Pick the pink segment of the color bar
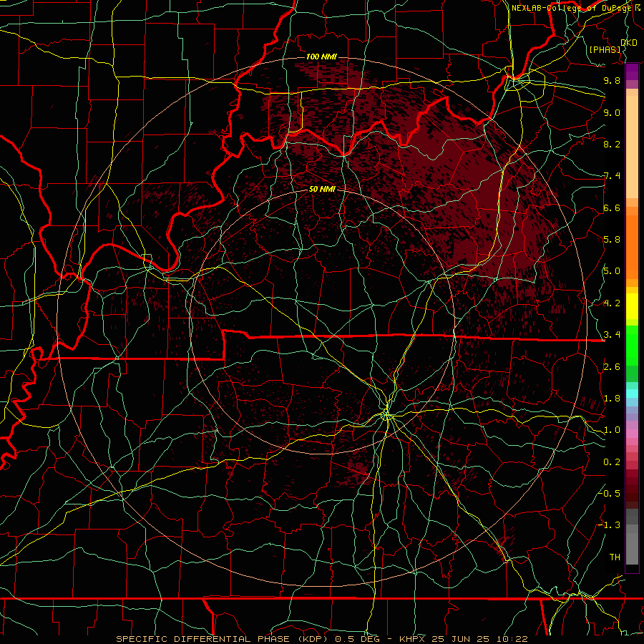The image size is (644, 644). [x=632, y=434]
